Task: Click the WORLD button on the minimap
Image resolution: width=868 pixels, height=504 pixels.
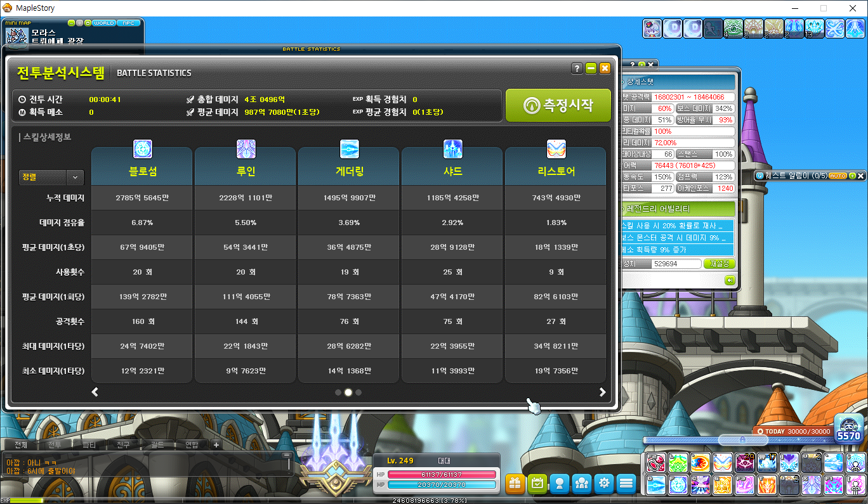Action: coord(104,23)
